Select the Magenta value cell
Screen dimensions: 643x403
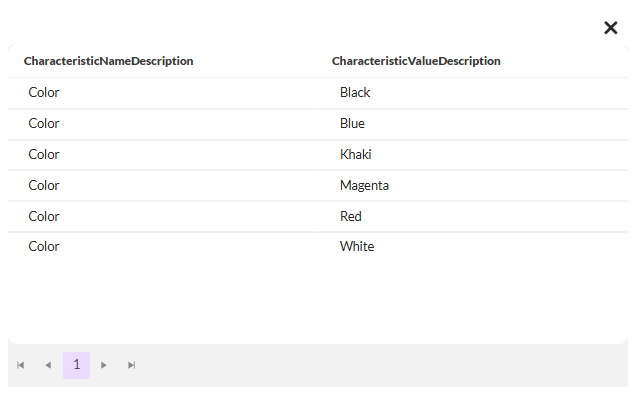pyautogui.click(x=364, y=186)
